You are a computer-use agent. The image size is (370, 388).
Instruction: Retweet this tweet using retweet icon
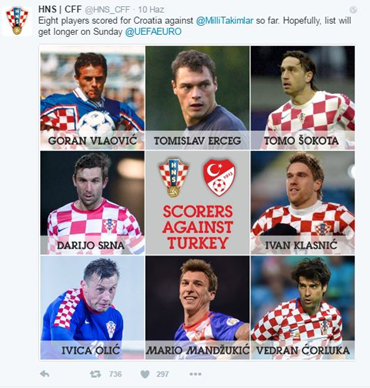(x=96, y=374)
